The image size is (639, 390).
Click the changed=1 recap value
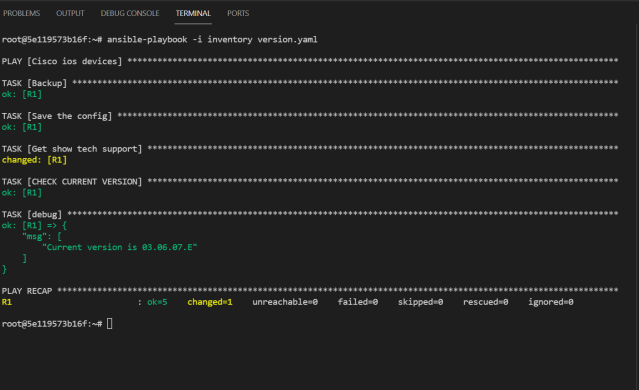[210, 302]
